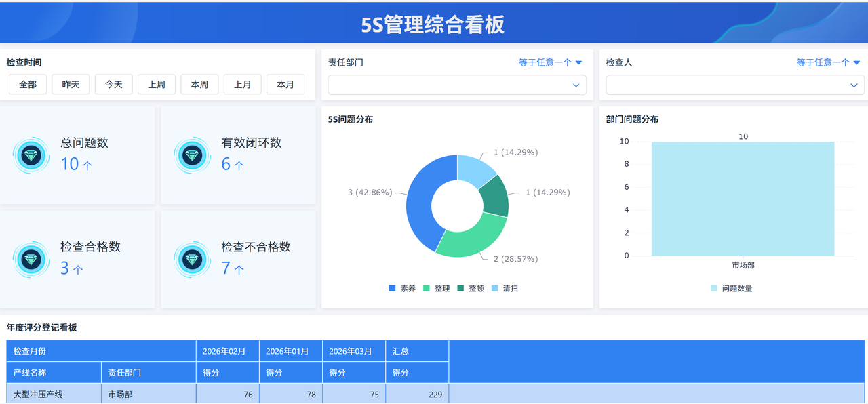
Task: Click the diamond icon beside 检查合格数
Action: point(31,259)
